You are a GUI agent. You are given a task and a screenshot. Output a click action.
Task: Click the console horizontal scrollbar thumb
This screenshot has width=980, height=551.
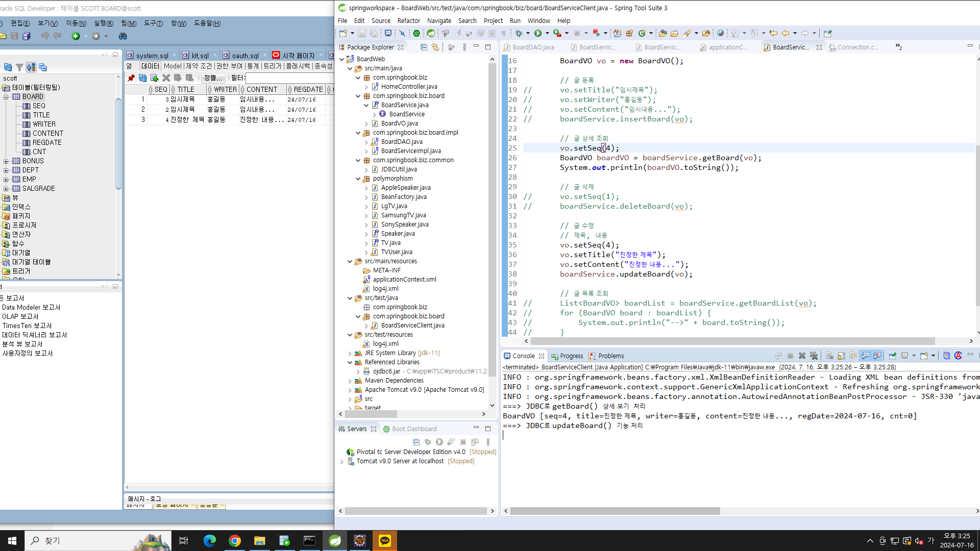click(615, 511)
